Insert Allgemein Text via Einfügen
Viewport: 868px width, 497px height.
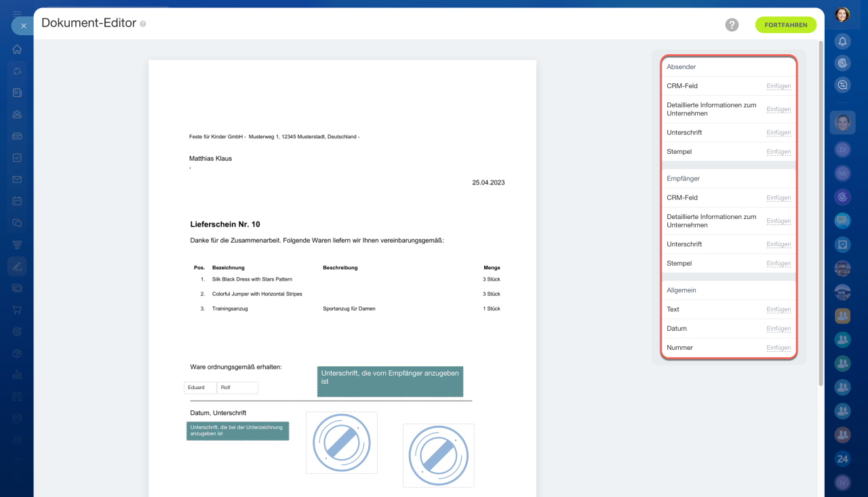(778, 310)
